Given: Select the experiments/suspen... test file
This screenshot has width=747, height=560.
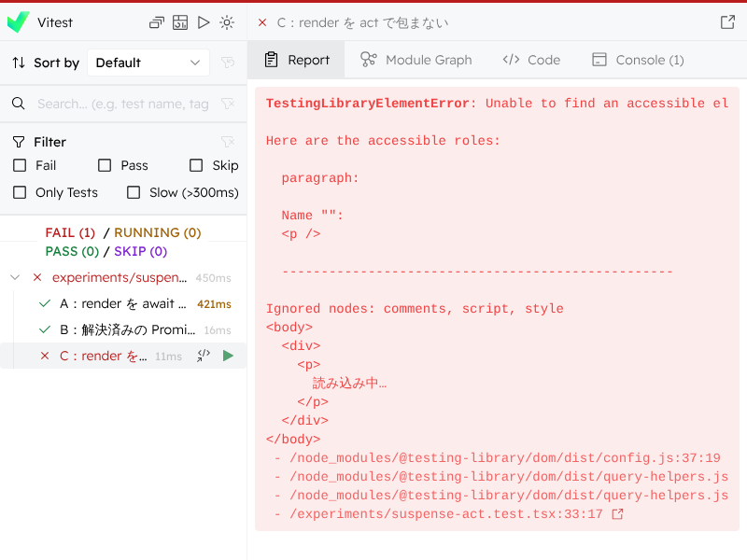Looking at the screenshot, I should tap(120, 277).
